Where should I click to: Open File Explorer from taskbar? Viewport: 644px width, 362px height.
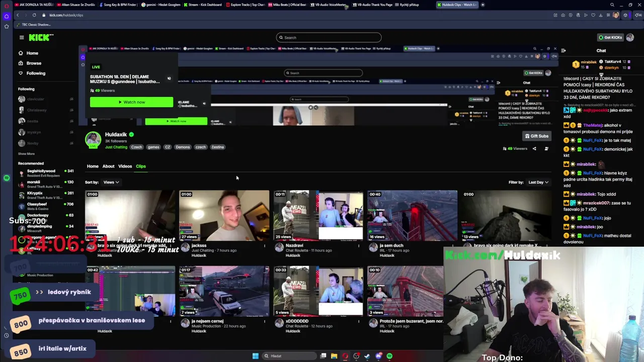coord(334,356)
